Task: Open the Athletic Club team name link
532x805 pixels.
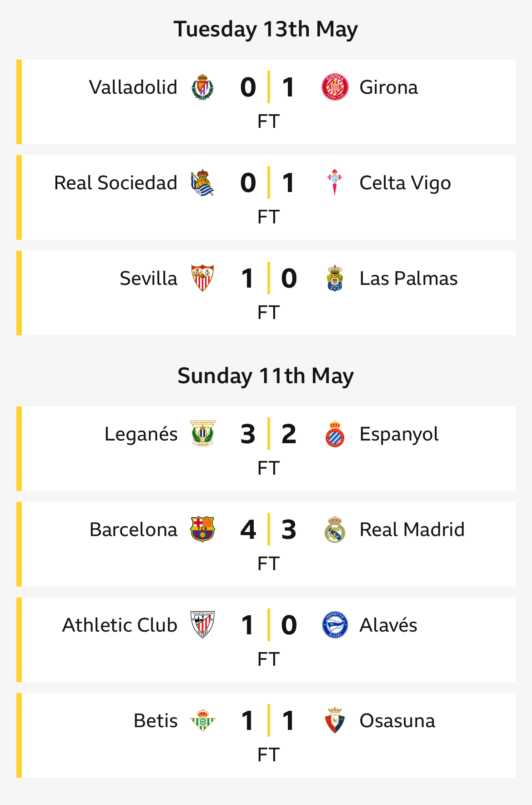Action: (120, 625)
